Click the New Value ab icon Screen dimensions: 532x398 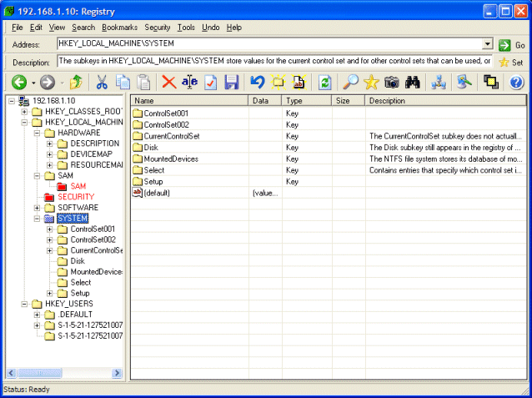click(x=299, y=82)
